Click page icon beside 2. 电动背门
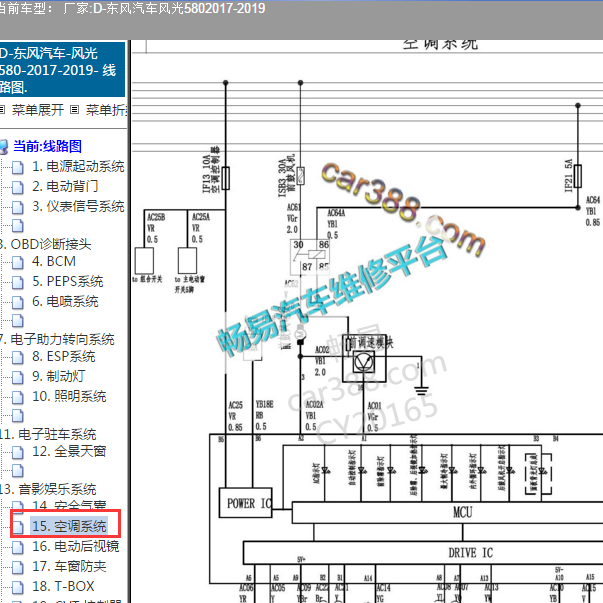The height and width of the screenshot is (603, 603). [17, 188]
